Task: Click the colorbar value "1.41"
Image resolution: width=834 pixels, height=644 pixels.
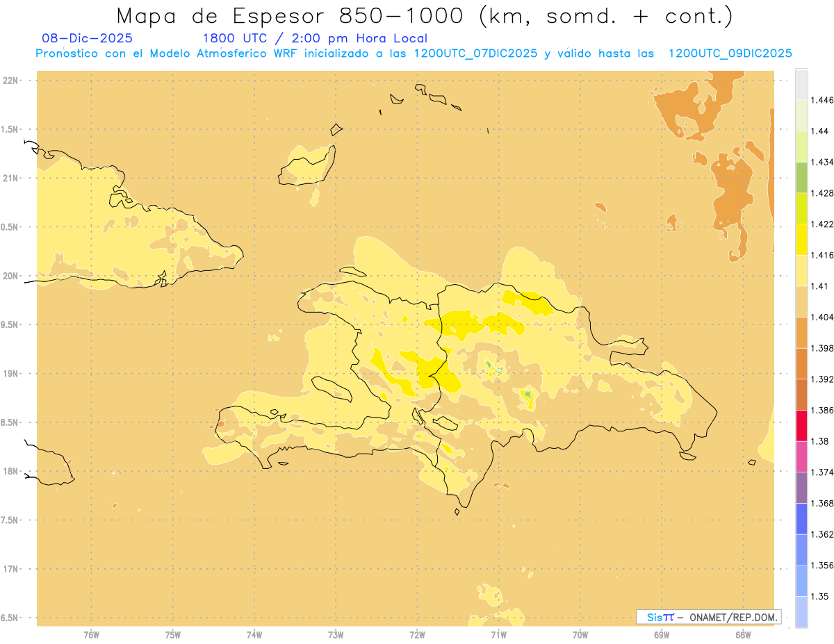Action: pos(819,286)
